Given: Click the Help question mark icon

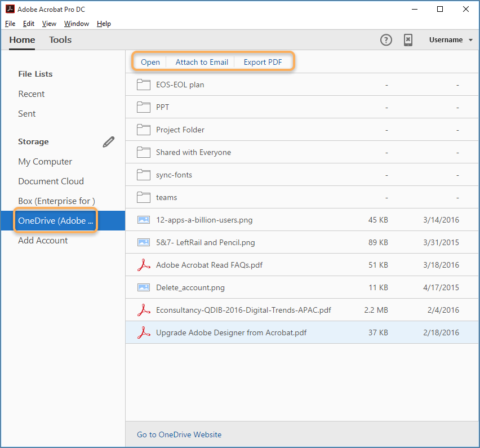Looking at the screenshot, I should [386, 40].
